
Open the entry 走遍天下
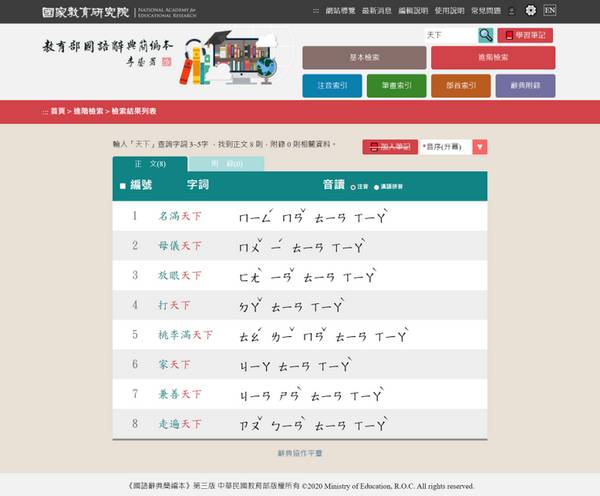180,424
